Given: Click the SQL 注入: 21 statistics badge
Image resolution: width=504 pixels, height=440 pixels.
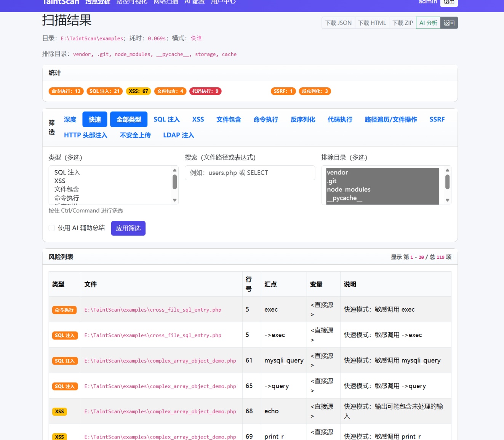Looking at the screenshot, I should coord(104,91).
